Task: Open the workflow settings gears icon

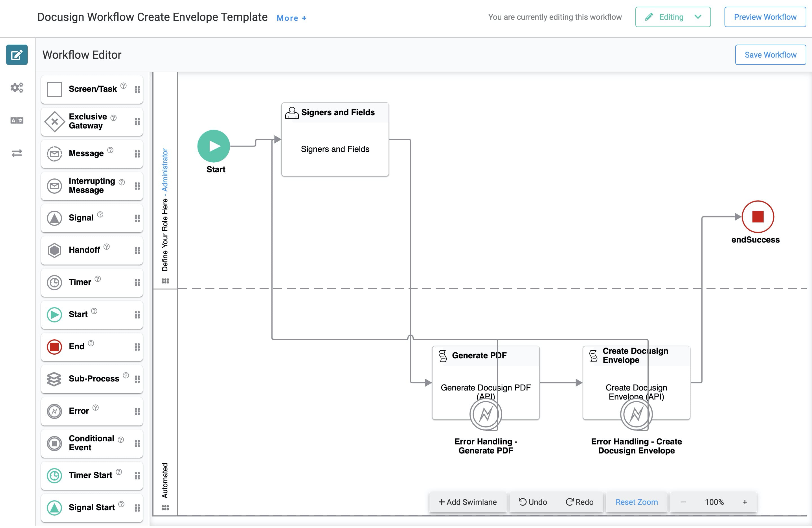Action: pyautogui.click(x=17, y=88)
